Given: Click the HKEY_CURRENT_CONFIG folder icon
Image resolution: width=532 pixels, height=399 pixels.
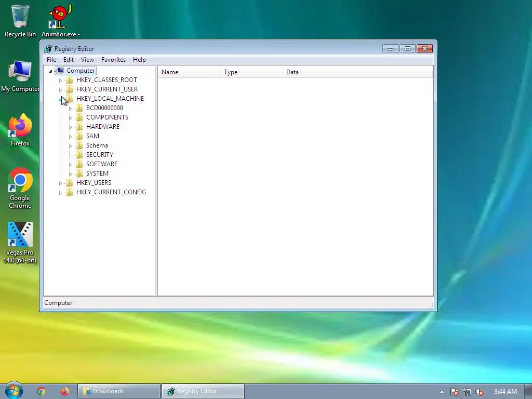Looking at the screenshot, I should [x=70, y=192].
